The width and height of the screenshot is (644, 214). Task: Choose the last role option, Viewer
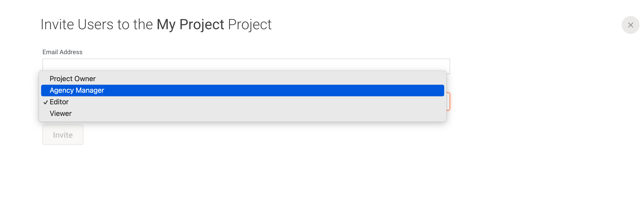(x=61, y=113)
